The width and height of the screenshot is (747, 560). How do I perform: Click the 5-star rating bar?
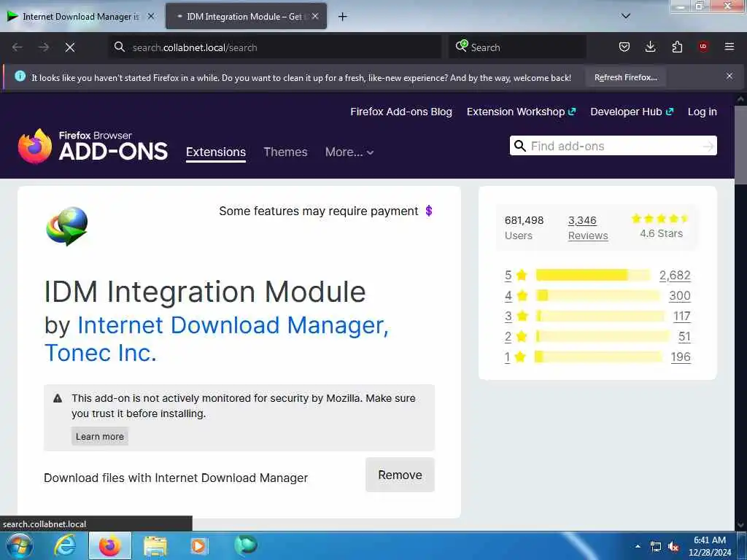pyautogui.click(x=592, y=275)
